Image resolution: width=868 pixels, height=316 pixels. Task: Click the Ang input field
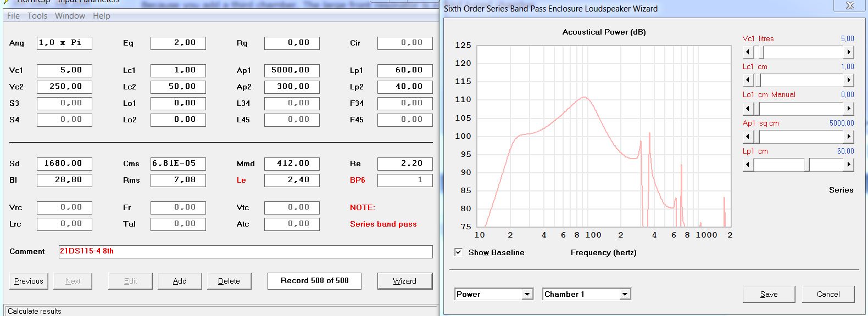64,43
